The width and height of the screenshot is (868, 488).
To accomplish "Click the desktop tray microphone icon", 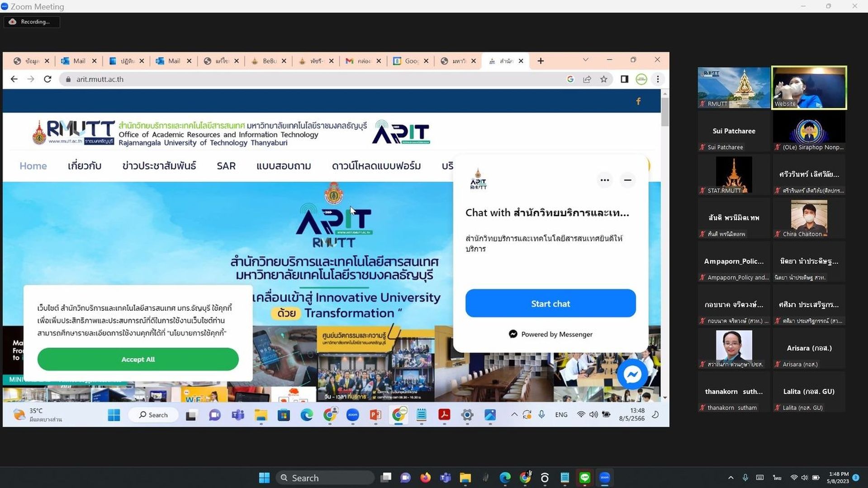I will 745,478.
